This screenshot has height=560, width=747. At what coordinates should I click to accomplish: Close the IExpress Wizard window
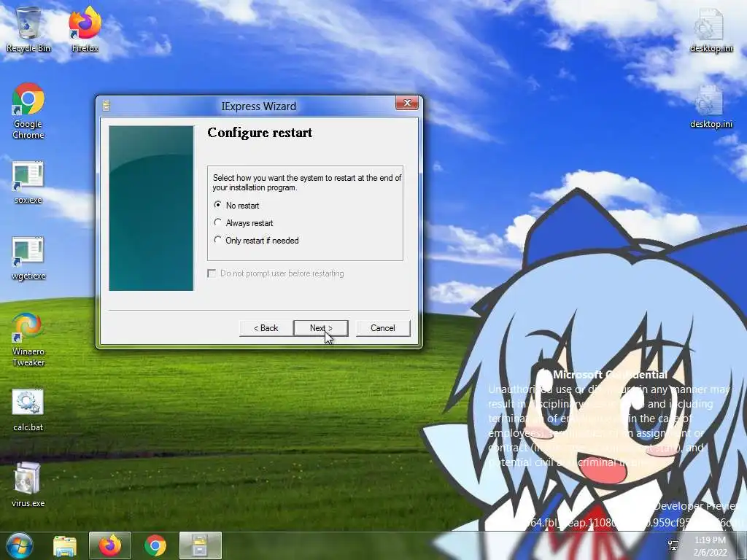pos(407,103)
